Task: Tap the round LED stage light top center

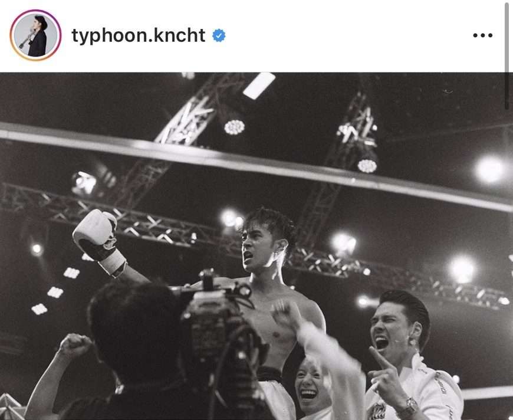Action: tap(234, 127)
